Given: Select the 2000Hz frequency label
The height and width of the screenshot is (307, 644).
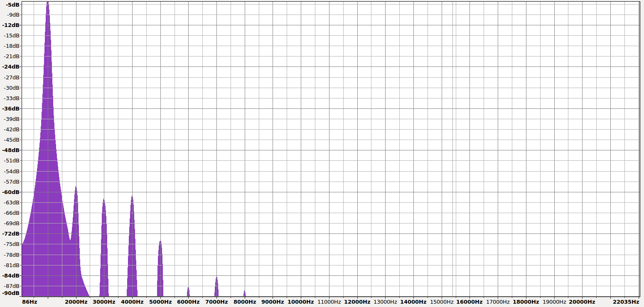Looking at the screenshot, I should 76,302.
